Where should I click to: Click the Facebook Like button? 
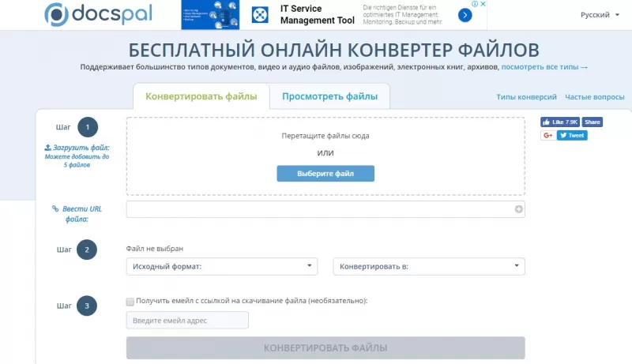(x=560, y=122)
